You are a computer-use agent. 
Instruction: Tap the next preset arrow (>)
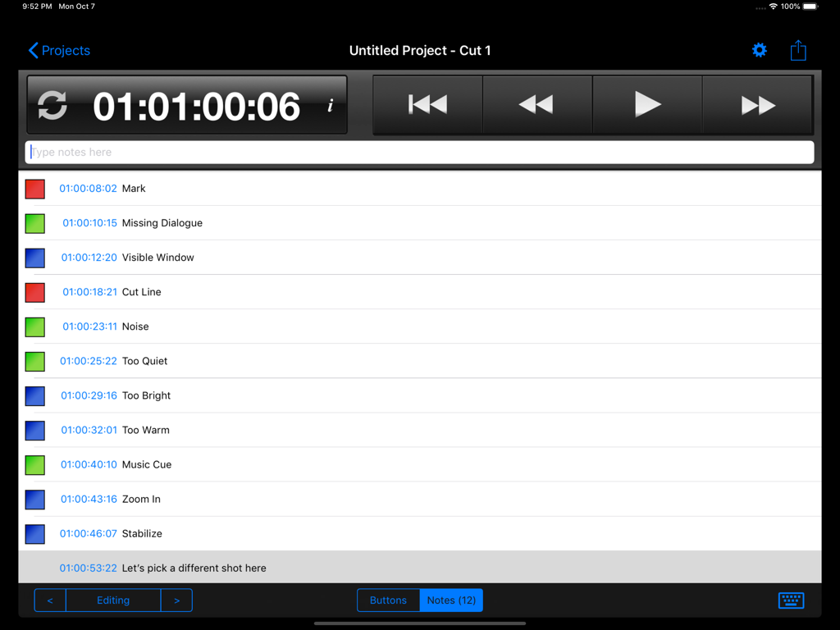pyautogui.click(x=176, y=600)
